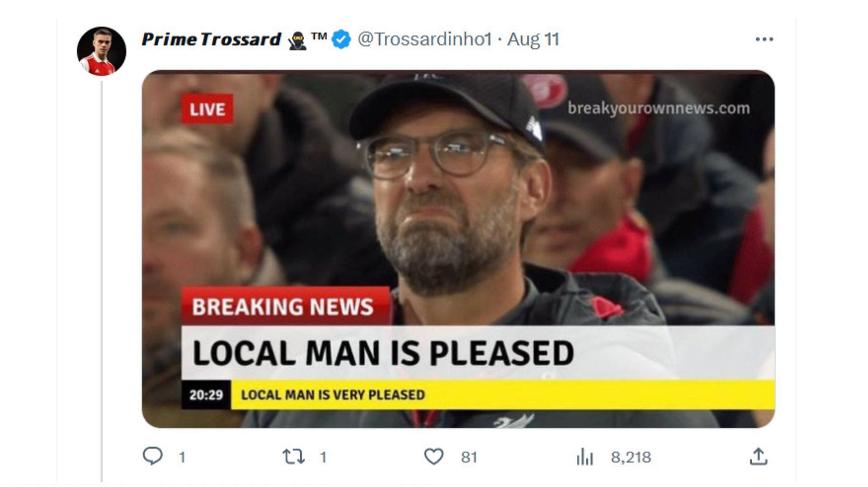Viewport: 868px width, 488px height.
Task: Click the blue verified checkmark badge
Action: click(341, 39)
